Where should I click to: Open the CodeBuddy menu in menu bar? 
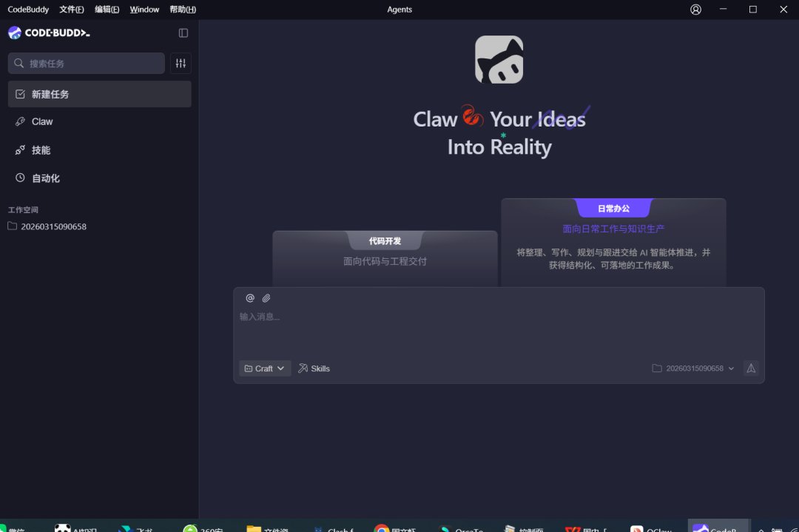[x=28, y=9]
